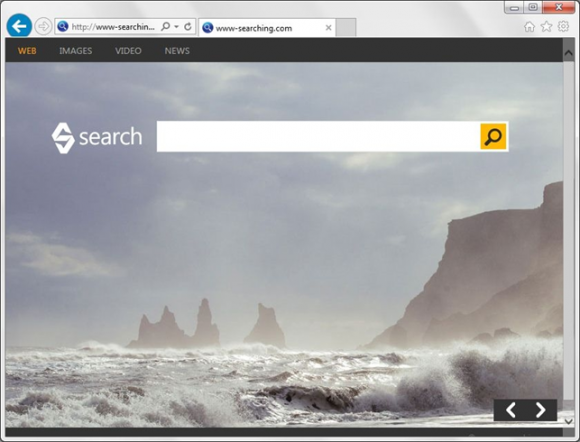Open Favorites with the star icon
The height and width of the screenshot is (442, 580).
[546, 27]
